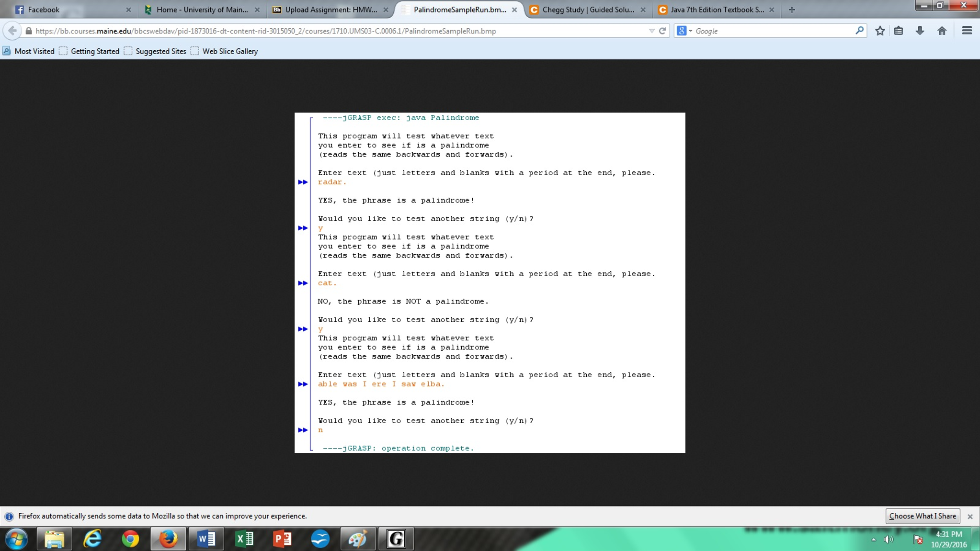Open Paint from taskbar
This screenshot has height=551, width=980.
click(x=358, y=539)
